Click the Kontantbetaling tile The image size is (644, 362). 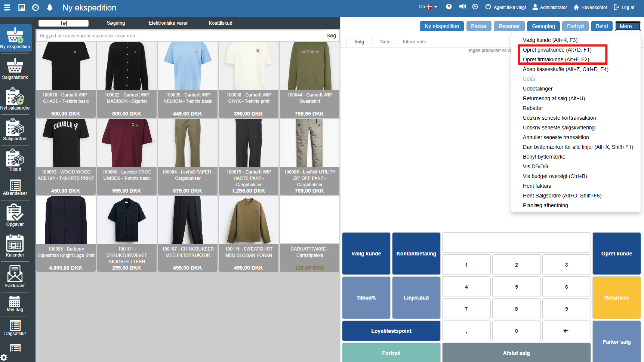(x=416, y=254)
